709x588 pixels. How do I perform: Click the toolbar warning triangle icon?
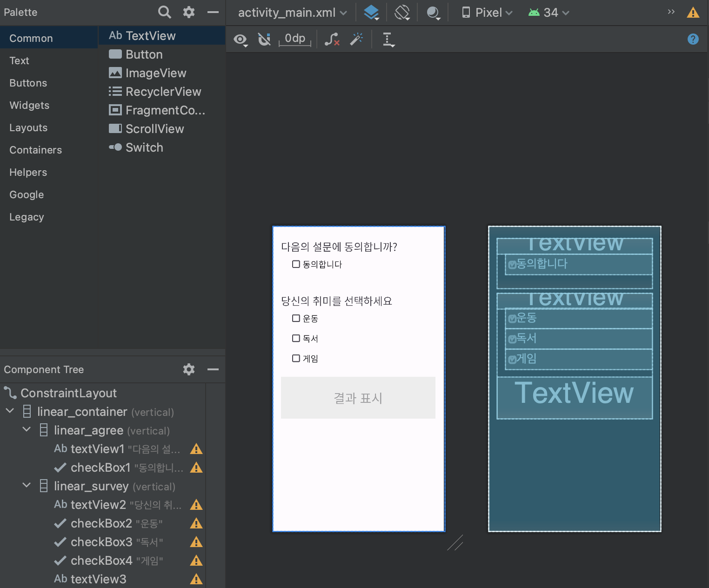click(x=693, y=13)
